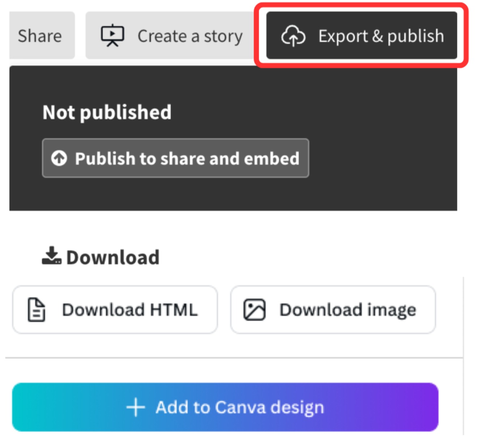
Task: Click the cloud upload icon in Export & publish
Action: (x=293, y=36)
